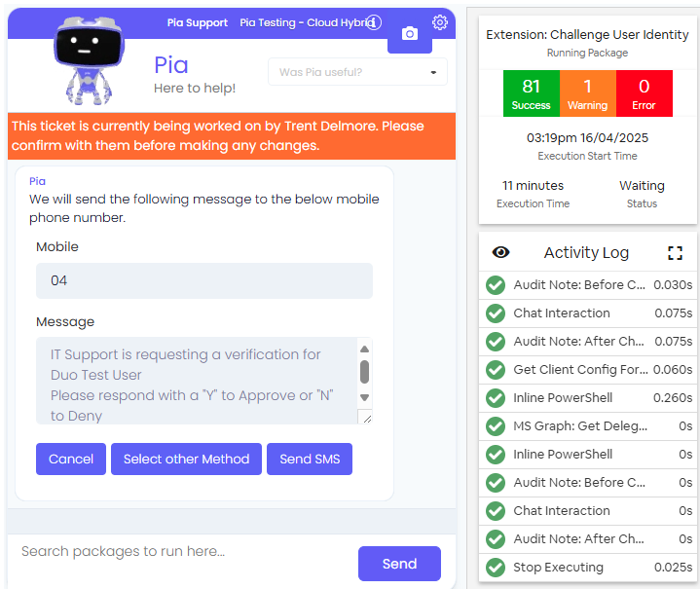Open the settings gear icon

[440, 21]
